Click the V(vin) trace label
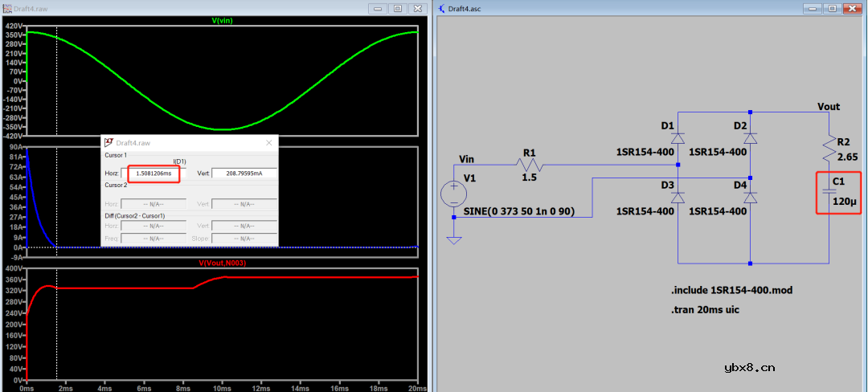The height and width of the screenshot is (392, 868). [222, 21]
